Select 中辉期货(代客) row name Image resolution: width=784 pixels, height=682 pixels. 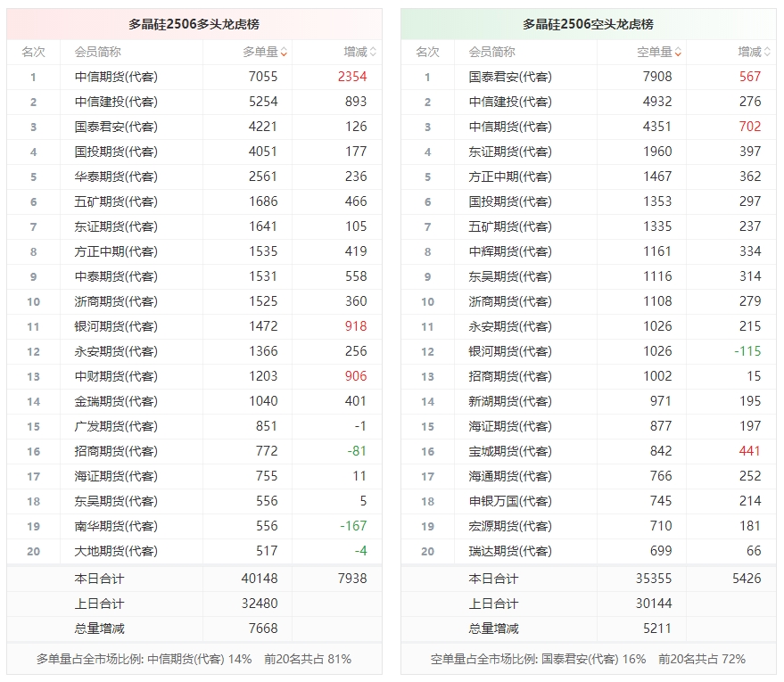(x=510, y=251)
